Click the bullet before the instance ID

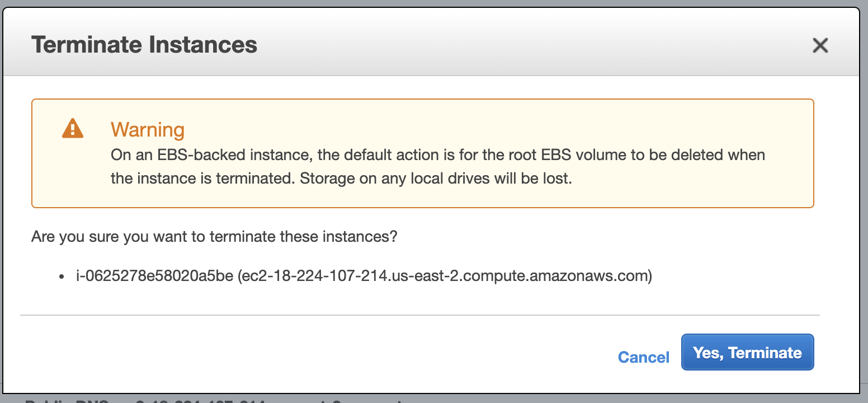[62, 277]
